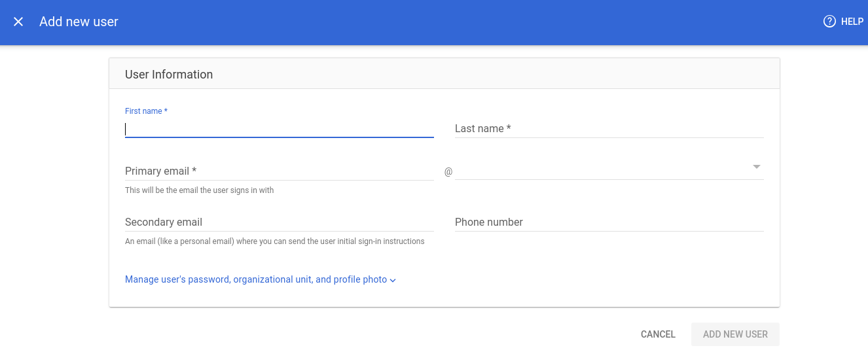Click the @ symbol between email fields
This screenshot has height=352, width=868.
(x=448, y=171)
